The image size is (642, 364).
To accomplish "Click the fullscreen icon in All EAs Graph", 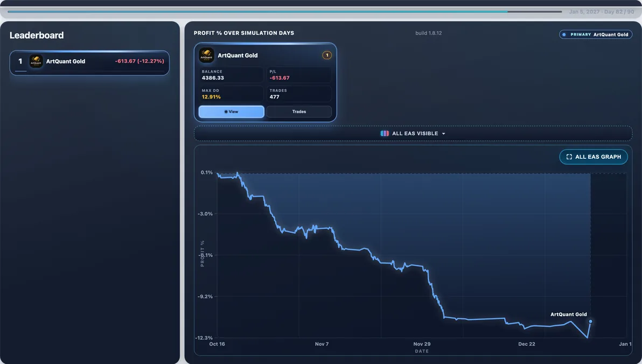I will [569, 157].
